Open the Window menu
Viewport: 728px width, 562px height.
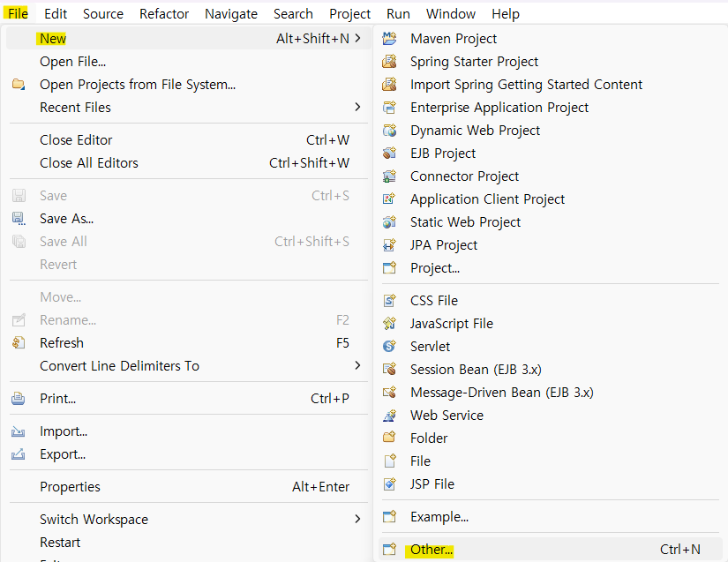[x=451, y=14]
